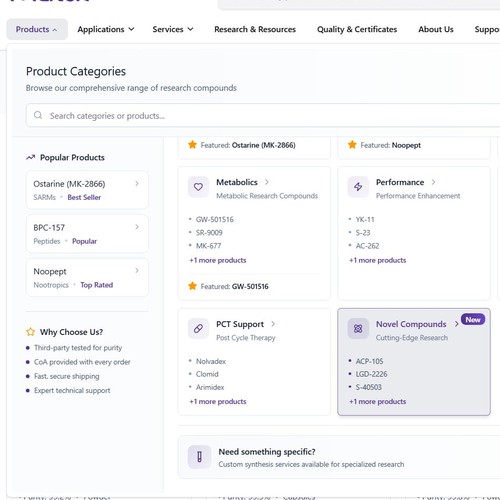500x500 pixels.
Task: Click the New badge on Novel Compounds
Action: [473, 320]
